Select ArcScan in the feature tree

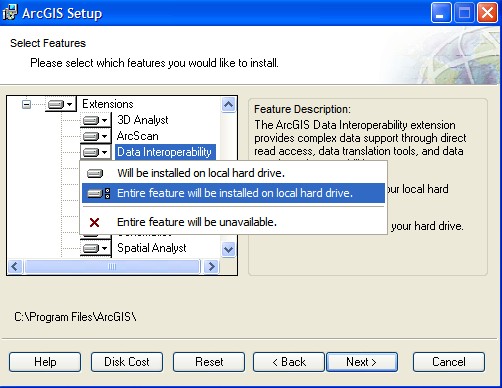[x=137, y=136]
